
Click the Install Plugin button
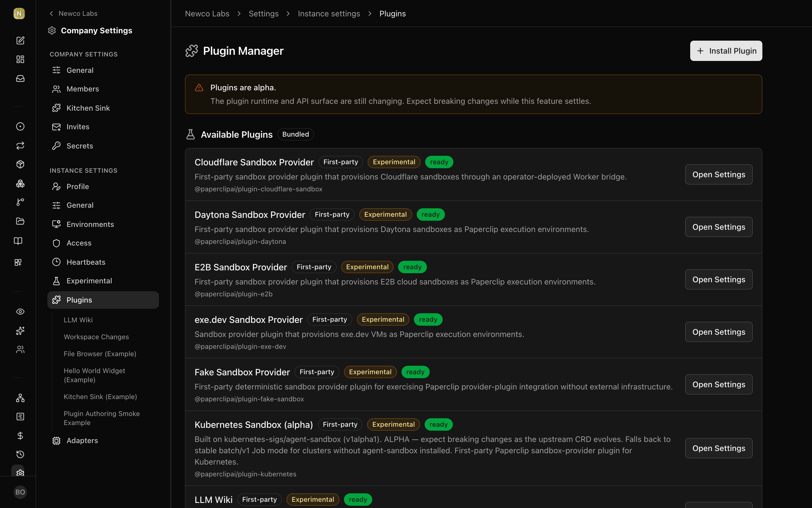point(726,51)
